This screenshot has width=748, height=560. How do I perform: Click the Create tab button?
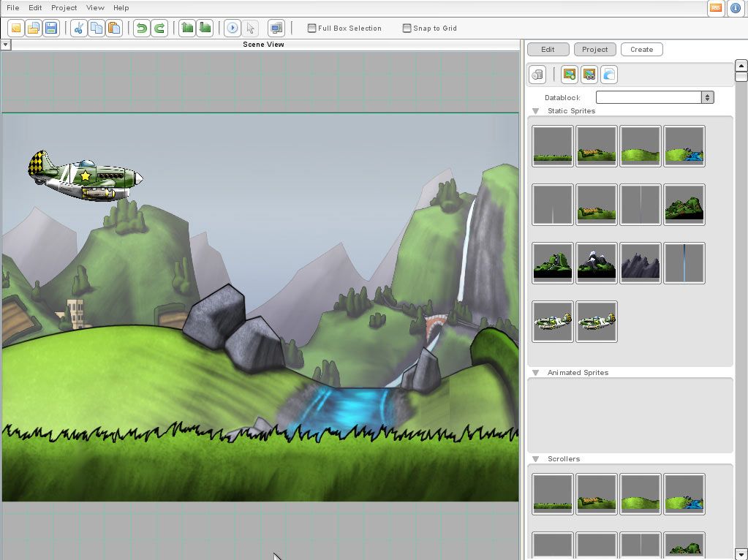click(x=641, y=50)
